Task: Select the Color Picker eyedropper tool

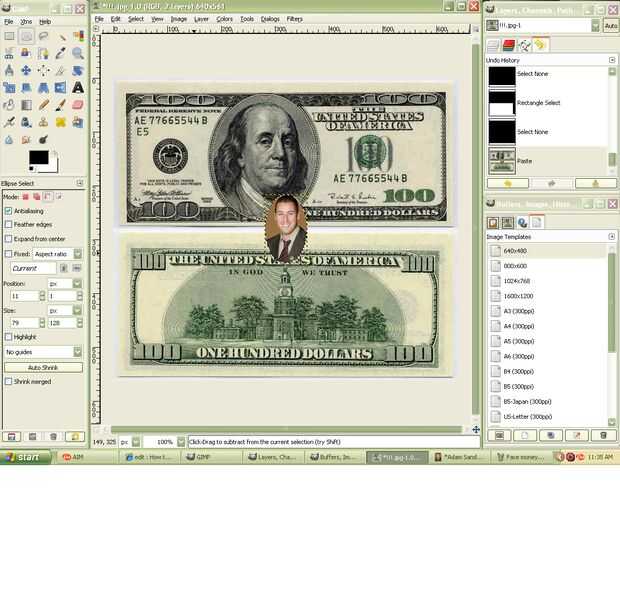Action: tap(61, 53)
